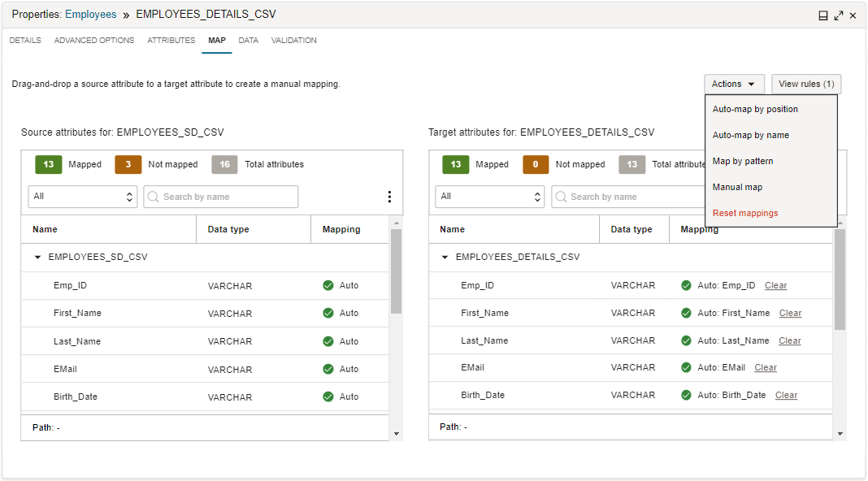The height and width of the screenshot is (481, 868).
Task: Click the Auto icon on the EMail source row
Action: pyautogui.click(x=328, y=367)
